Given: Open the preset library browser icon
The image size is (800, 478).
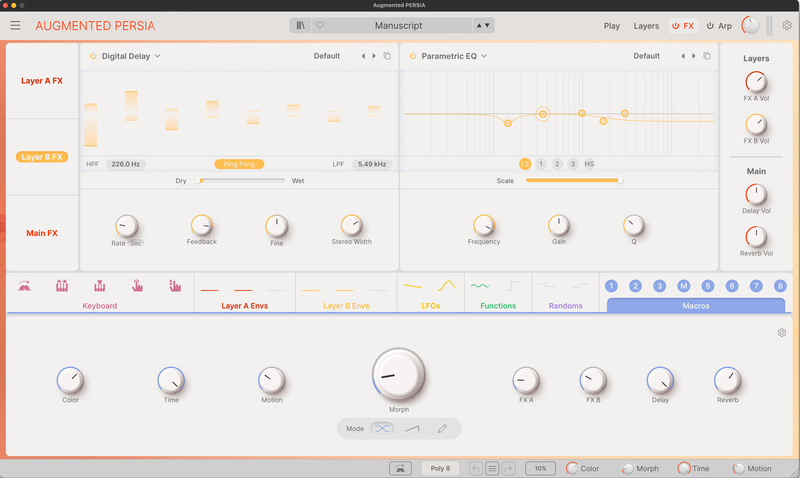Looking at the screenshot, I should [301, 26].
